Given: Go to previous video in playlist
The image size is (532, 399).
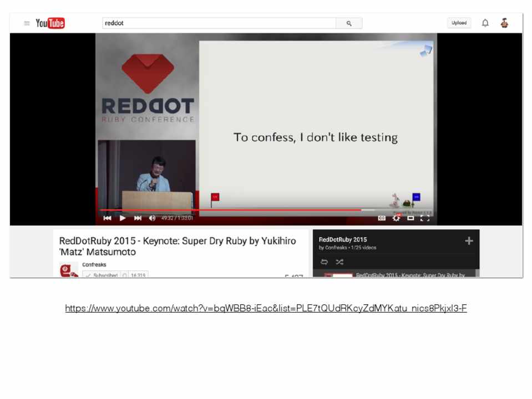Looking at the screenshot, I should (x=108, y=218).
